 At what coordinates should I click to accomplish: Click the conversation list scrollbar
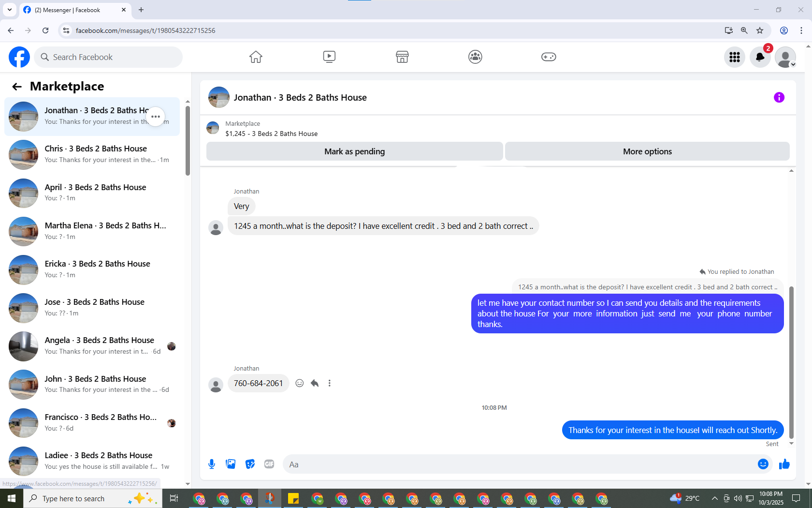point(188,141)
